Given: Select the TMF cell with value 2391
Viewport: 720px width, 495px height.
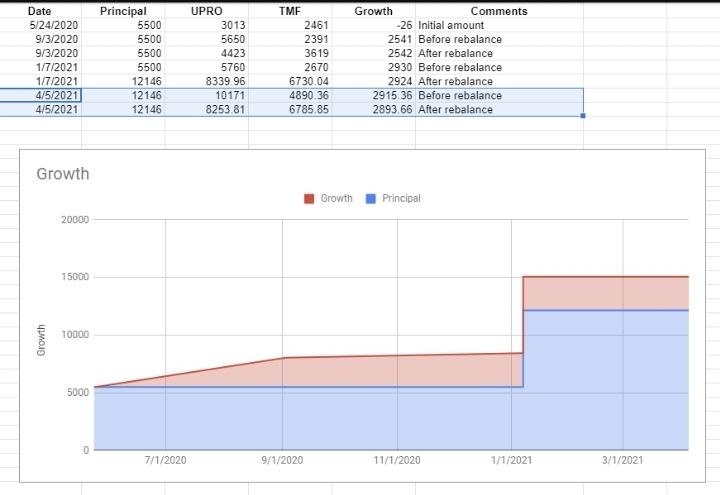Looking at the screenshot, I should pyautogui.click(x=290, y=39).
